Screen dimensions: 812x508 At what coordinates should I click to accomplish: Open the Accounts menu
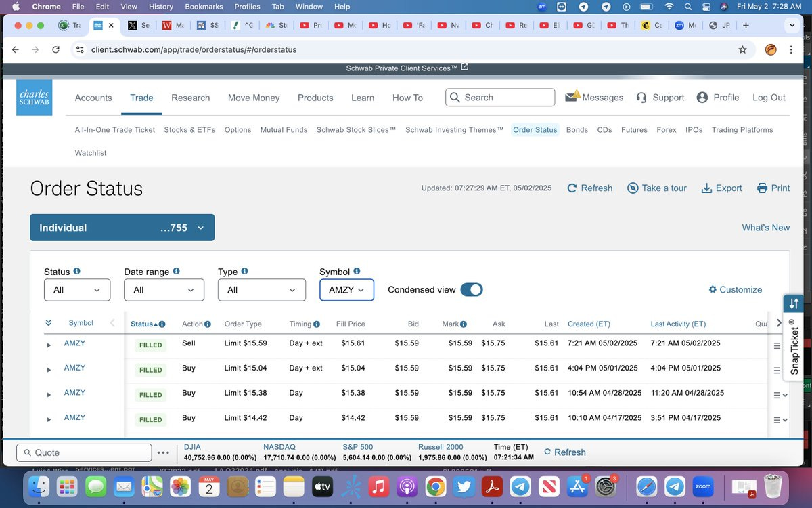(93, 98)
